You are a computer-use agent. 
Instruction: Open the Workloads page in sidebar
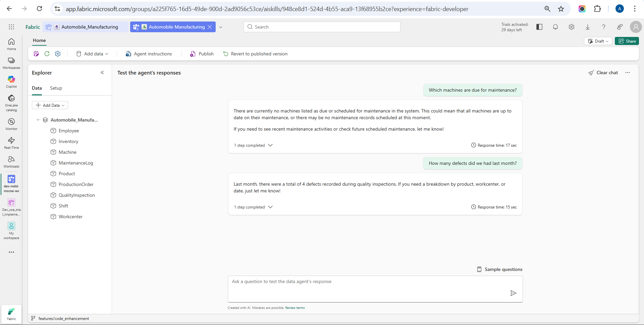[x=11, y=161]
